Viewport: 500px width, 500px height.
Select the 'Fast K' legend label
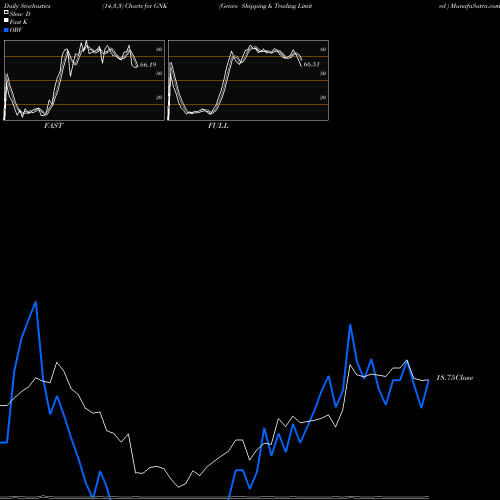[19, 22]
